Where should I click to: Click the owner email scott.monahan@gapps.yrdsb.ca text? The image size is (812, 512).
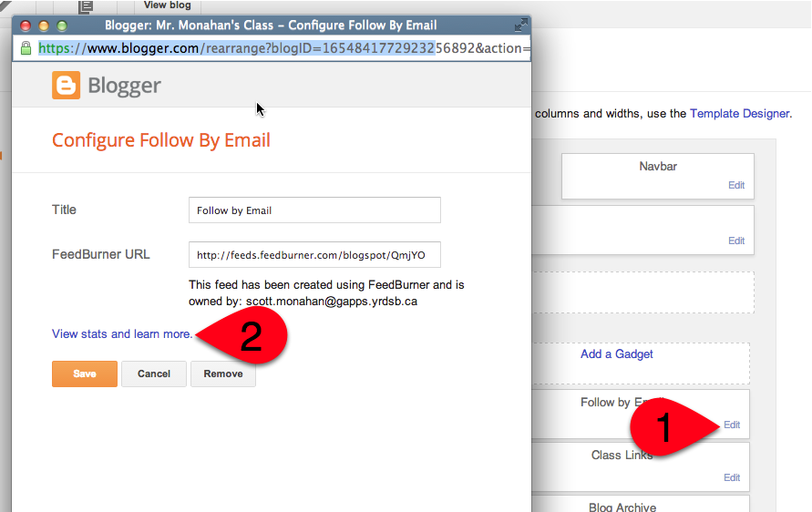click(x=332, y=302)
